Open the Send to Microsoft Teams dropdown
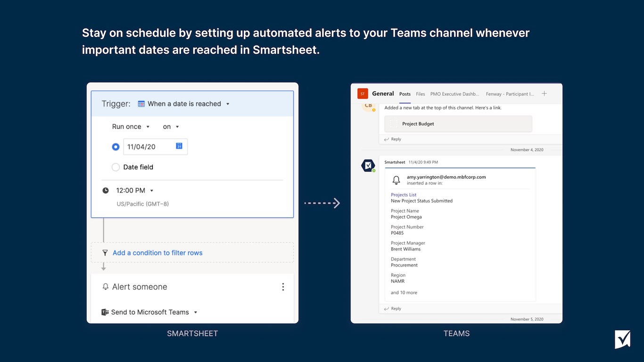 pos(149,312)
